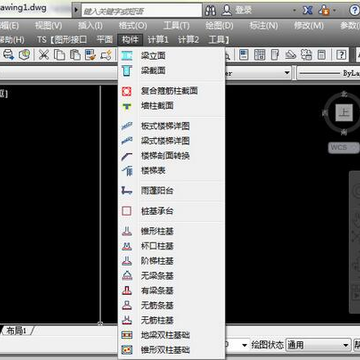Select 梁立面 from the 构件 menu
The height and width of the screenshot is (360, 360).
coord(172,56)
